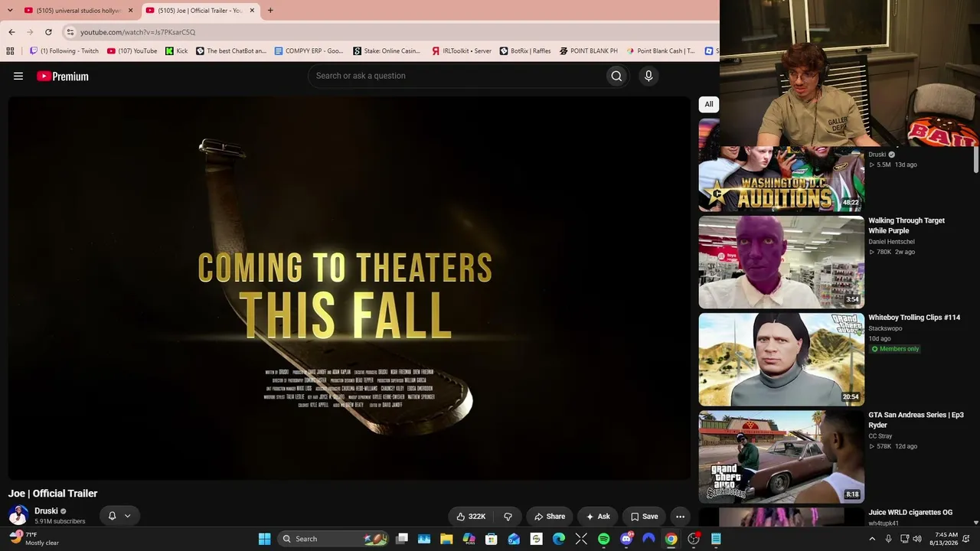Click the Windows taskbar Search box
Image resolution: width=980 pixels, height=551 pixels.
click(x=333, y=539)
